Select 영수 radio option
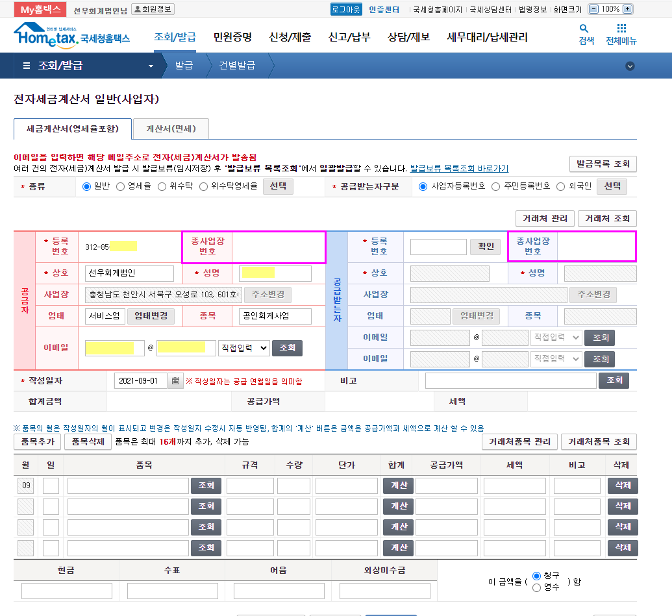The width and height of the screenshot is (672, 616). click(x=536, y=587)
